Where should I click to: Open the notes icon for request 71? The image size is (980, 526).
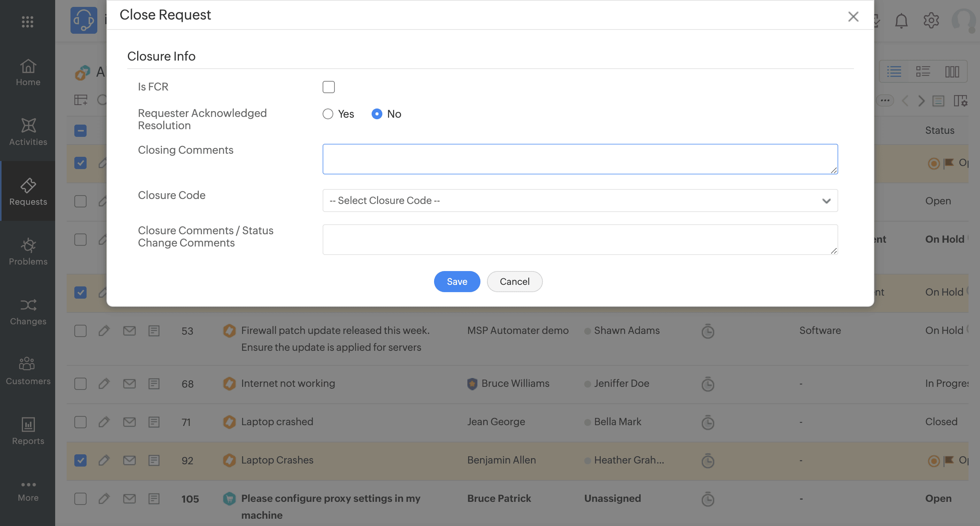pos(154,422)
